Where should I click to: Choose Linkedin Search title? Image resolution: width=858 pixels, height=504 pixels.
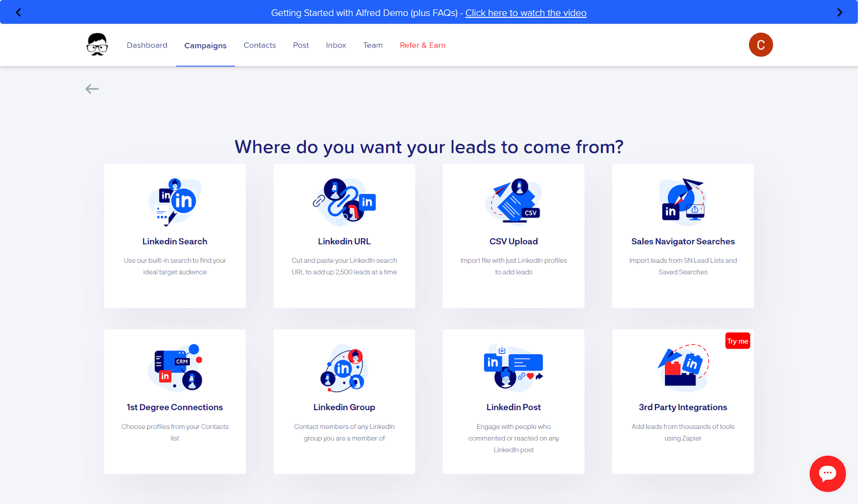[175, 241]
